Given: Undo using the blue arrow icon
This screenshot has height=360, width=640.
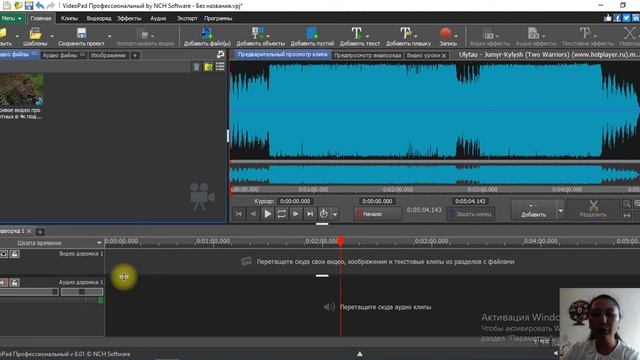Looking at the screenshot, I should 40,5.
